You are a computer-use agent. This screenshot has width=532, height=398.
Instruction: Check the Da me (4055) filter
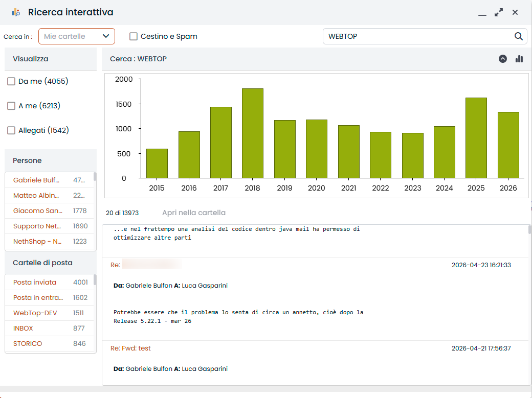11,81
